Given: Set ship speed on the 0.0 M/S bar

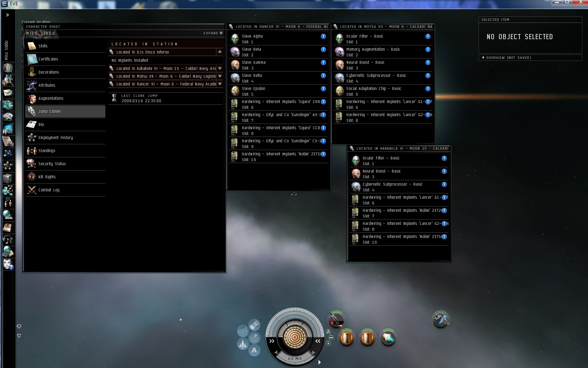Looking at the screenshot, I should click(294, 359).
